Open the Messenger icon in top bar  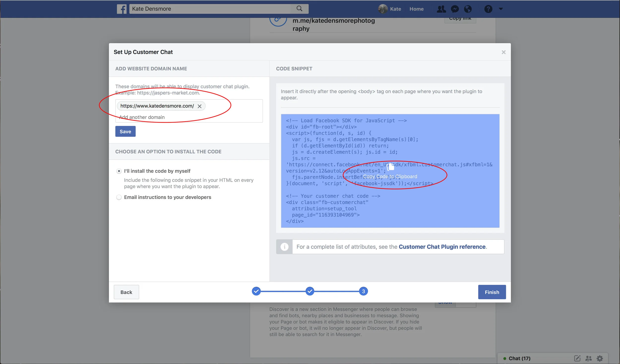click(x=455, y=9)
